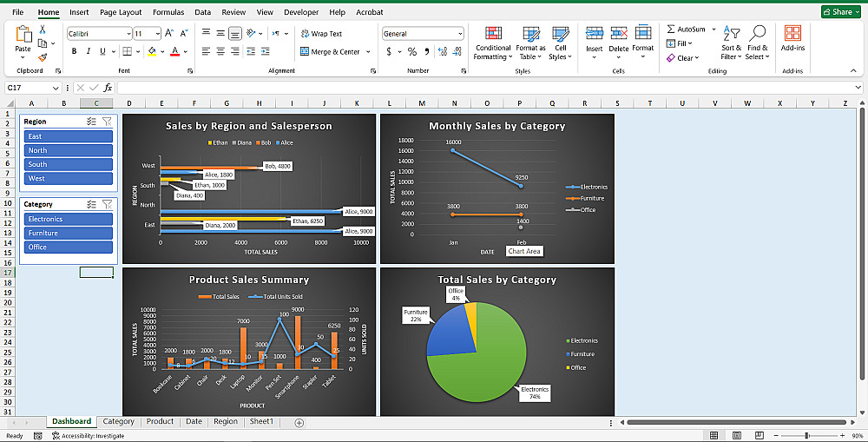Open Sort & Filter menu

pos(731,43)
